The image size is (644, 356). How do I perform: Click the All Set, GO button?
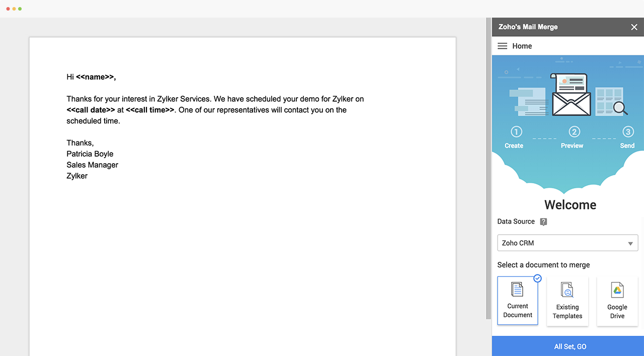pyautogui.click(x=568, y=346)
